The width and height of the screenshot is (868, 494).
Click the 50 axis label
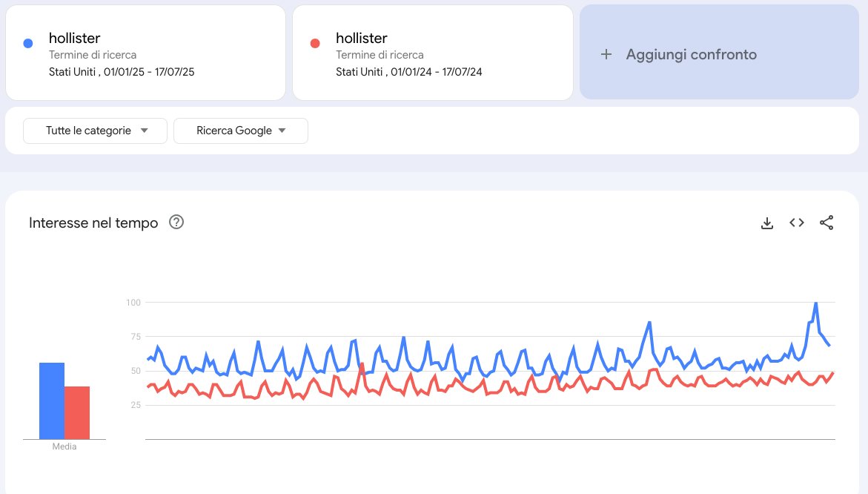[x=136, y=371]
